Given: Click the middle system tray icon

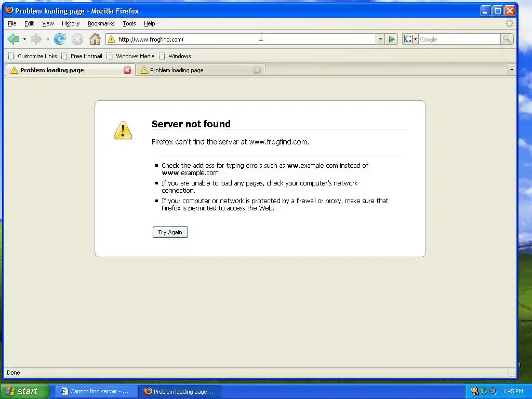Looking at the screenshot, I should (484, 391).
